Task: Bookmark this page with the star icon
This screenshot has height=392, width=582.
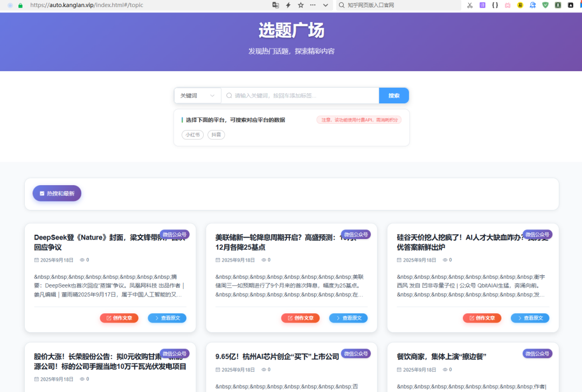Action: (300, 5)
